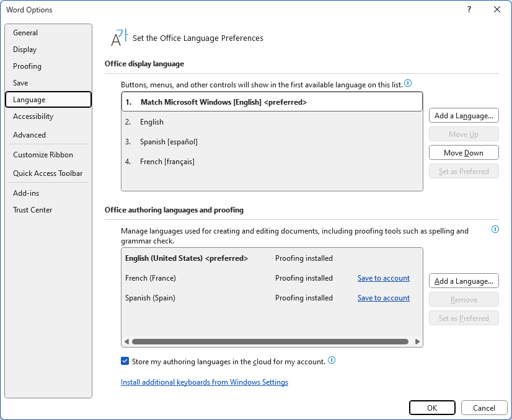Image resolution: width=512 pixels, height=420 pixels.
Task: Go to the Advanced options category
Action: (x=48, y=135)
